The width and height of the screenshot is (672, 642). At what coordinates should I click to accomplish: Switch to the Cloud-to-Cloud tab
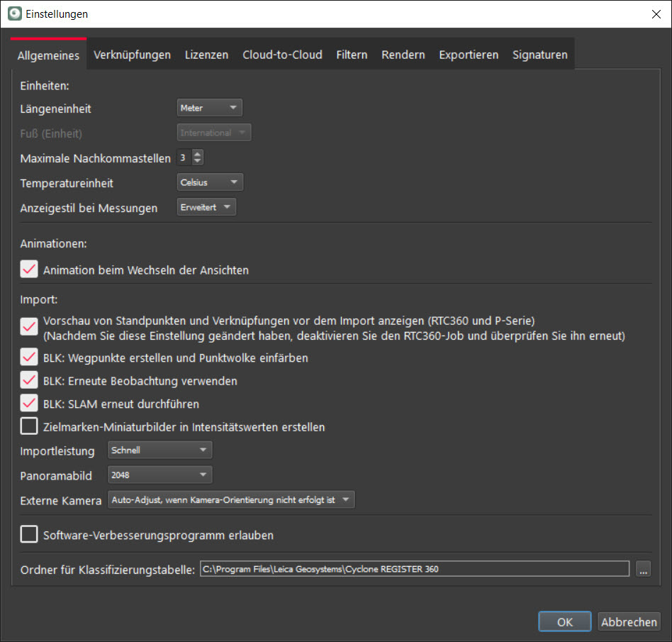282,55
